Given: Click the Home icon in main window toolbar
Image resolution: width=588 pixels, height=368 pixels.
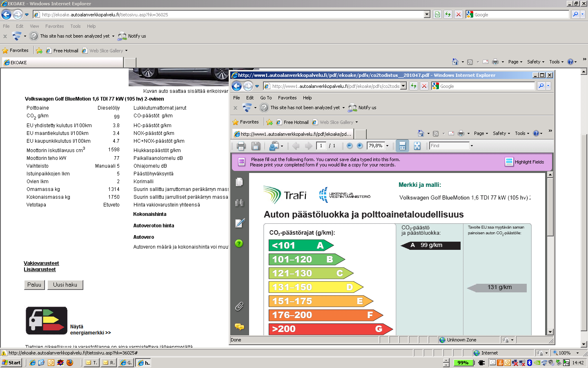Looking at the screenshot, I should [455, 62].
